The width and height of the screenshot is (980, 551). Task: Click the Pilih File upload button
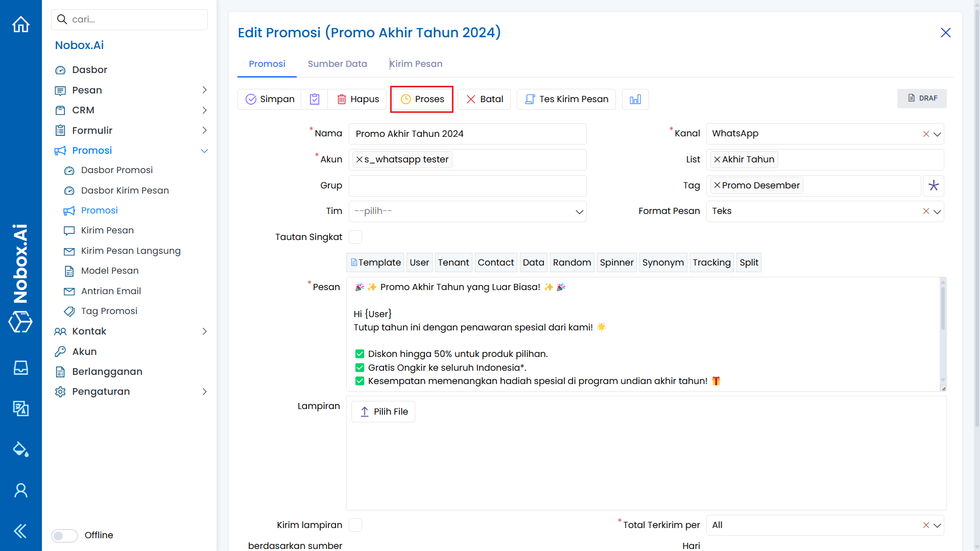click(x=384, y=412)
